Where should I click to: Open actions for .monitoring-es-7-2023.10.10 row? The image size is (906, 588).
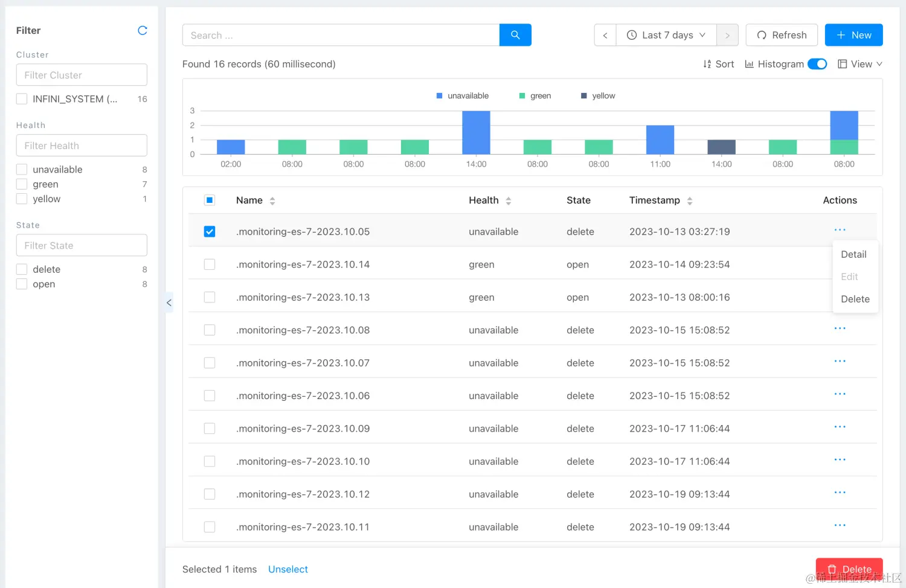840,459
